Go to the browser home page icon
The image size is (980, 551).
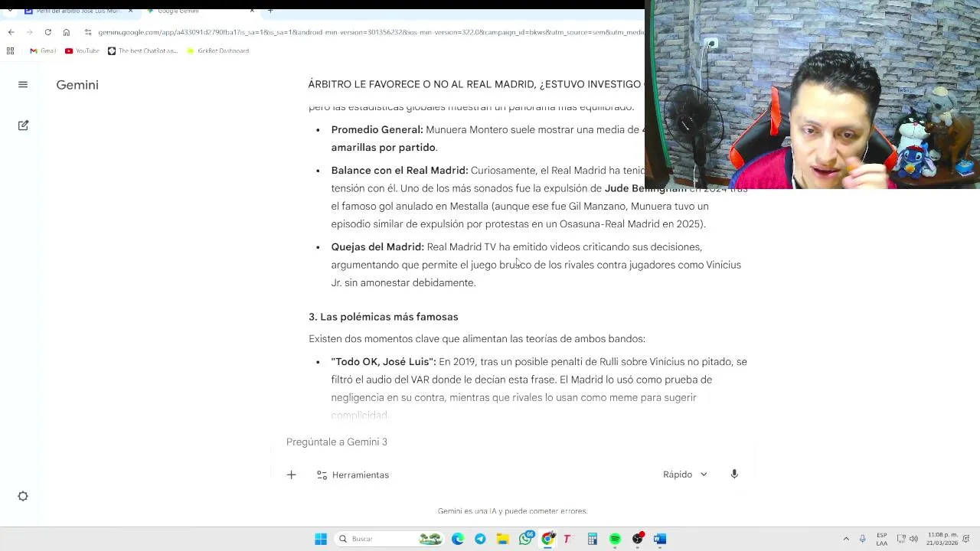(67, 32)
